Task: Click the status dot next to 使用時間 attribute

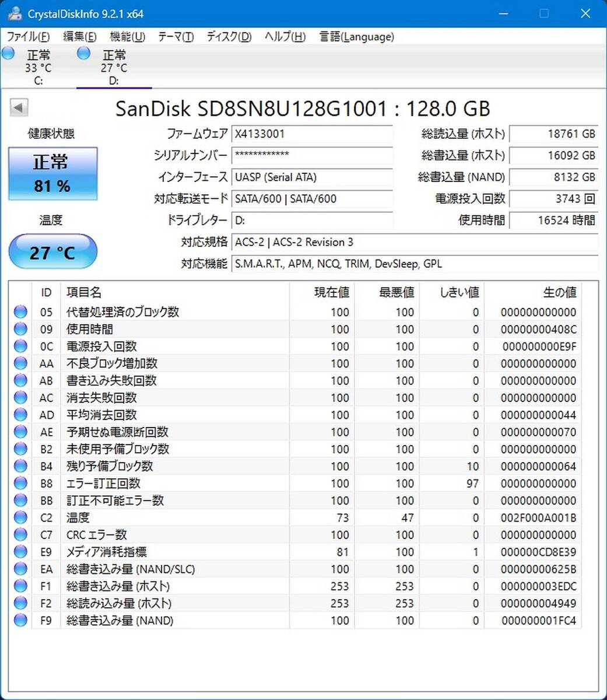Action: click(x=20, y=329)
